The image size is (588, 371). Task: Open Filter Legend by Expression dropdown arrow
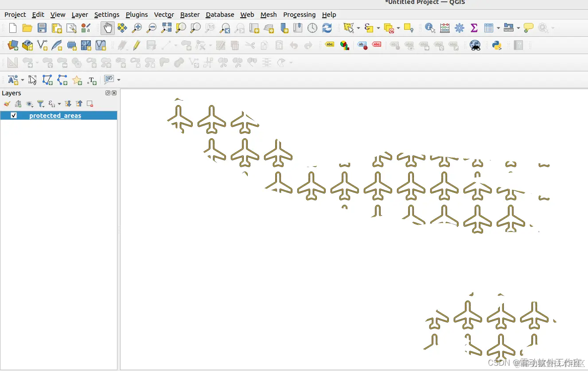[59, 104]
